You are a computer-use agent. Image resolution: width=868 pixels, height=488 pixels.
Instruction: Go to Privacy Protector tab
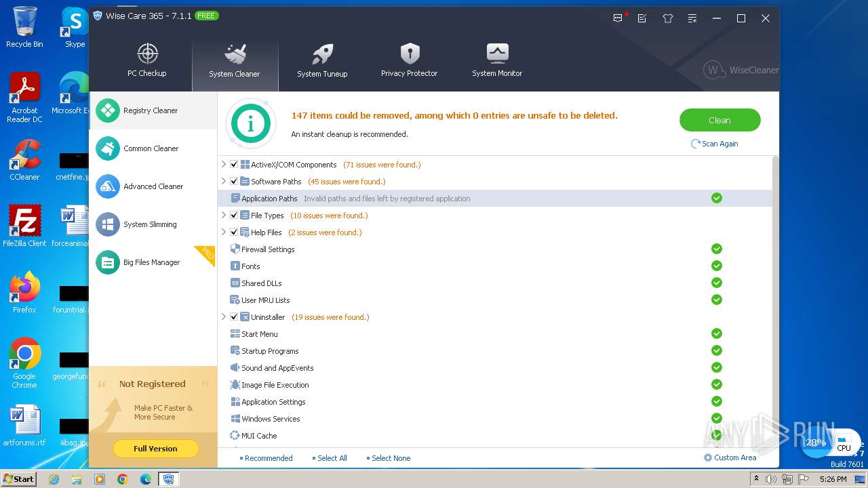409,61
